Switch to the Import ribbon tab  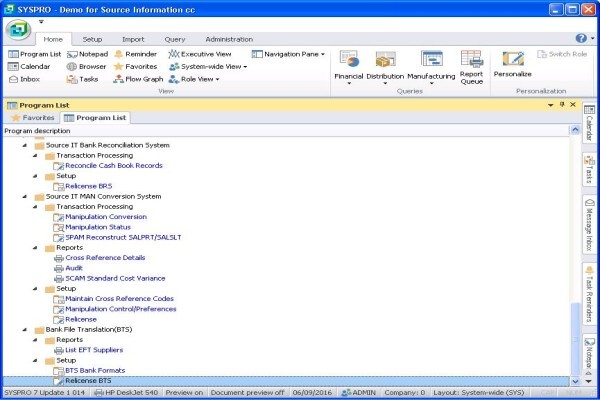[133, 39]
